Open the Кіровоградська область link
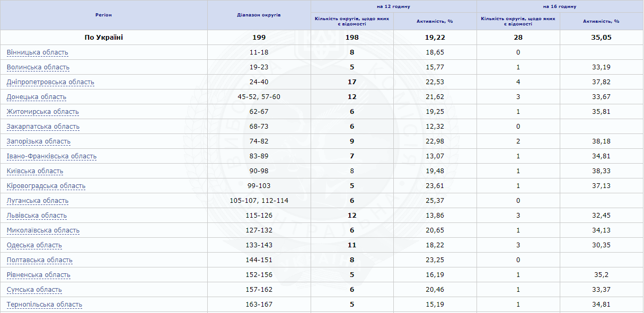The width and height of the screenshot is (644, 313). pyautogui.click(x=46, y=186)
